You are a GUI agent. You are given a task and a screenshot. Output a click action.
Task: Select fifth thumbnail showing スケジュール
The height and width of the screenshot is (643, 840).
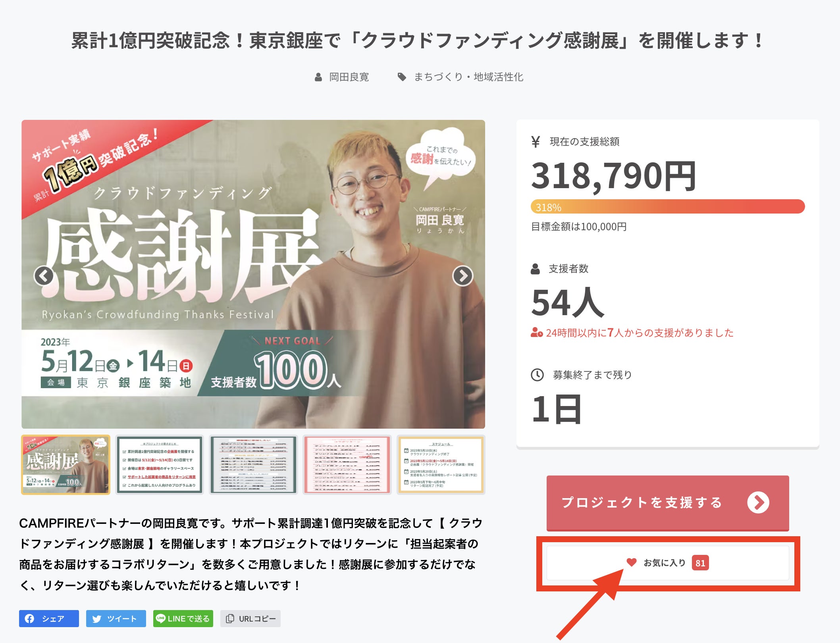pyautogui.click(x=441, y=465)
